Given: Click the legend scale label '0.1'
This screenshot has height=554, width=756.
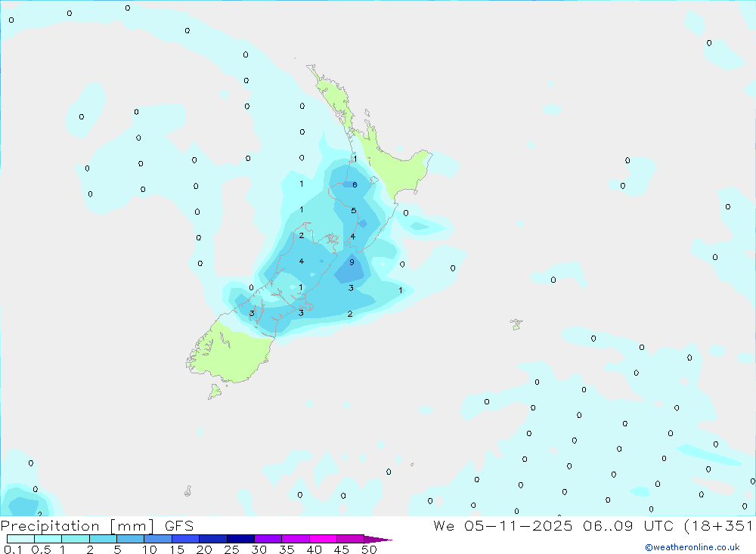Looking at the screenshot, I should 13,549.
